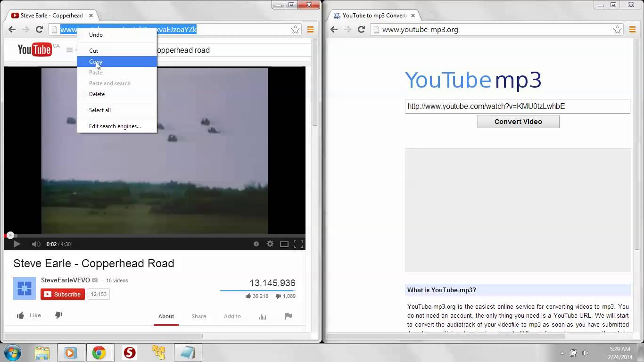Viewport: 644px width, 362px height.
Task: Click the YouTube URL input field
Action: (x=518, y=106)
